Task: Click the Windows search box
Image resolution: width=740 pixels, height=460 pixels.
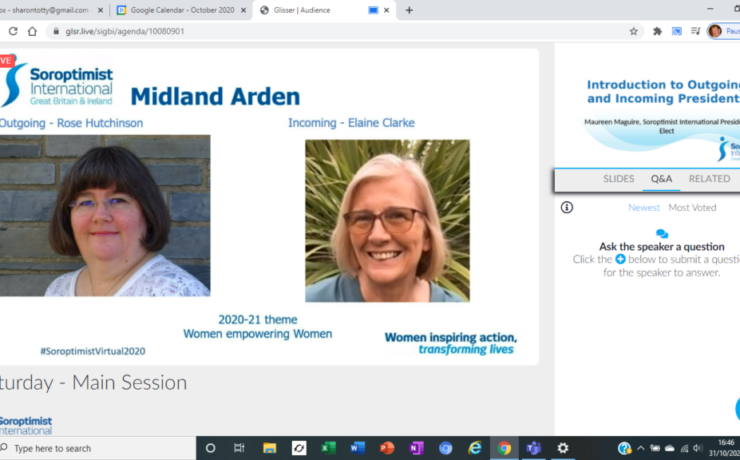Action: pos(98,448)
